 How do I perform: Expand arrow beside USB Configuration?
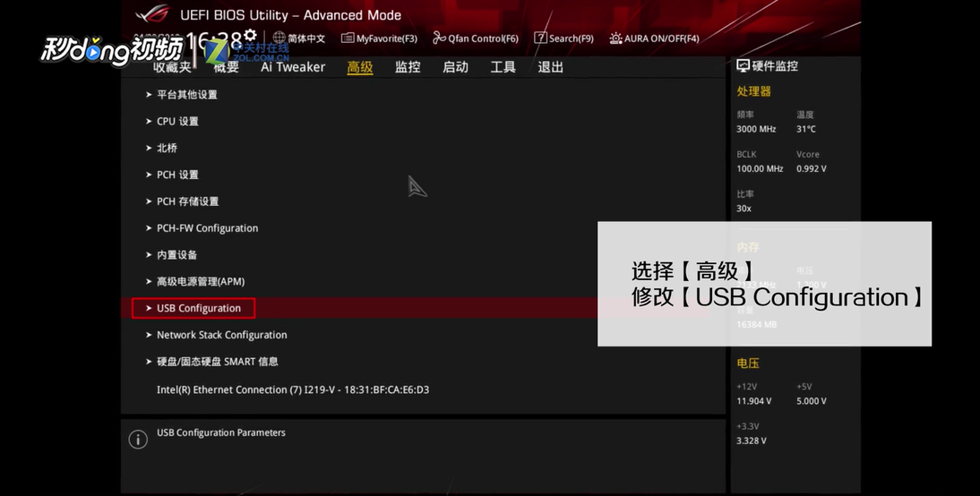click(149, 308)
